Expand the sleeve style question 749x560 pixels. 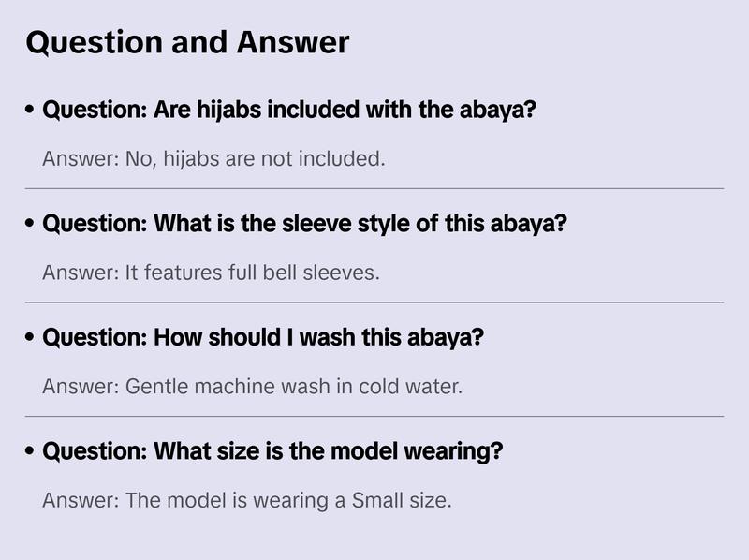tap(305, 224)
